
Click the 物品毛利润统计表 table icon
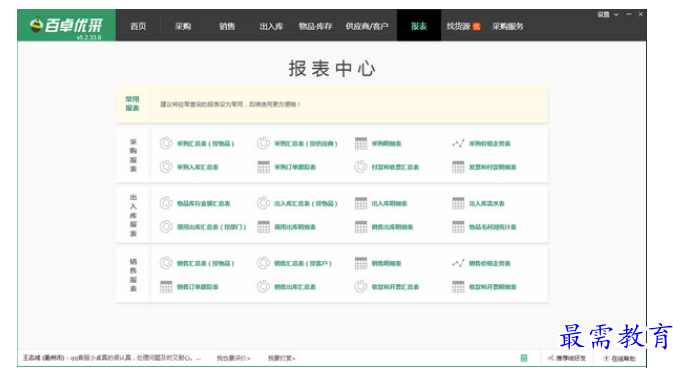click(458, 227)
